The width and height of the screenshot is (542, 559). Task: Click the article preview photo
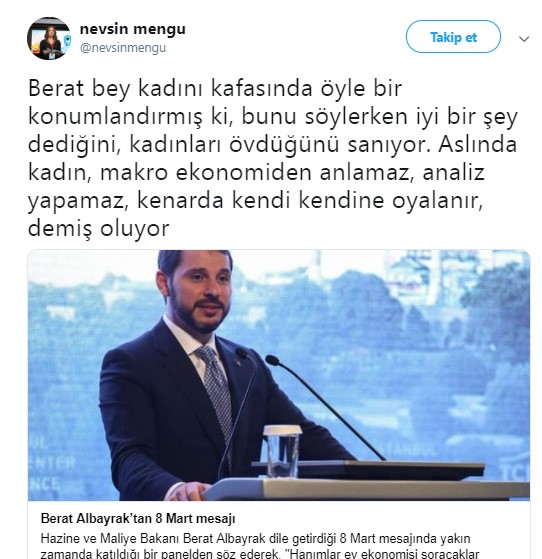pyautogui.click(x=279, y=375)
